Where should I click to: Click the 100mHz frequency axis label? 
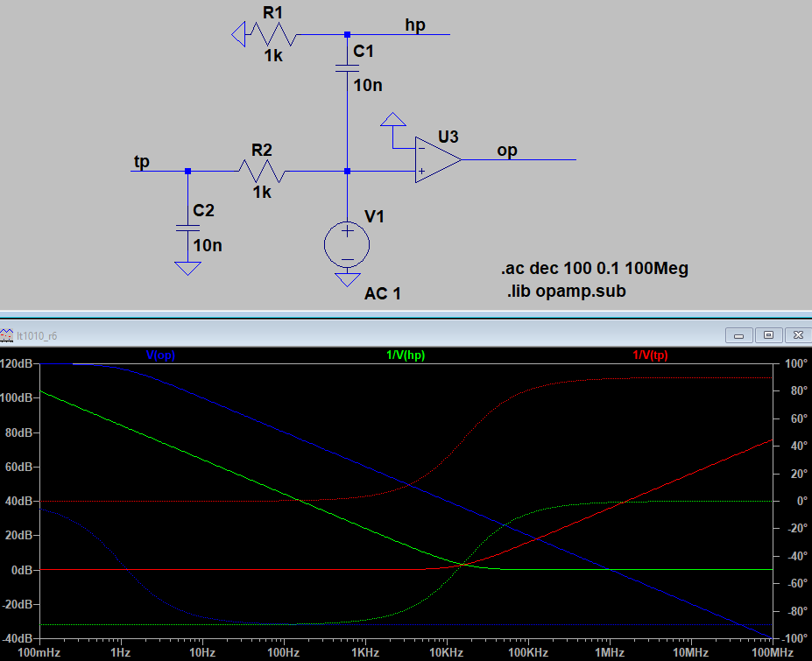(39, 653)
